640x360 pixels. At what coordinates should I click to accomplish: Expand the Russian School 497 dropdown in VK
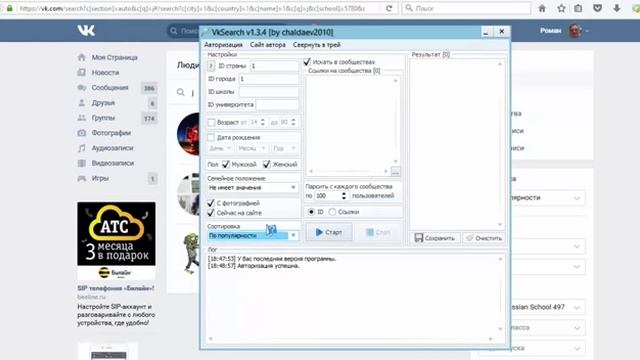coord(577,307)
